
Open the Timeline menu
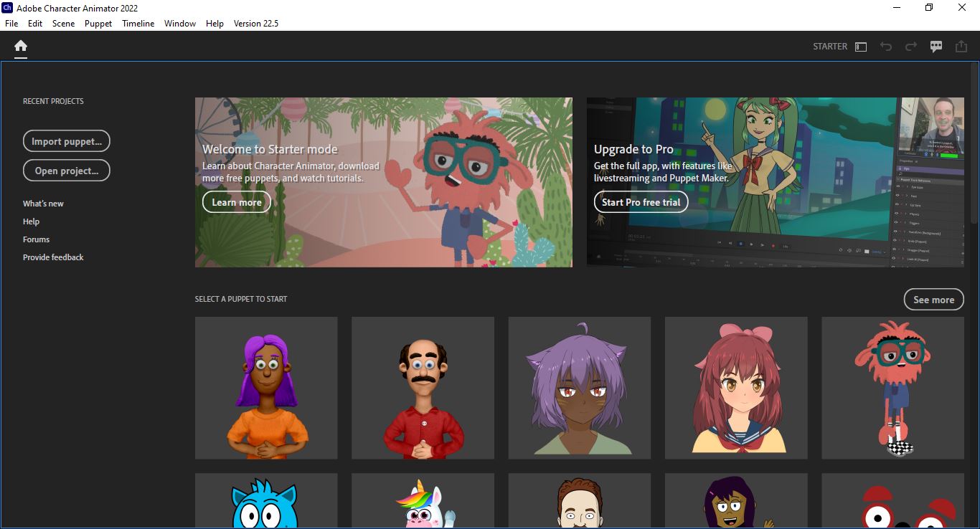(x=138, y=24)
